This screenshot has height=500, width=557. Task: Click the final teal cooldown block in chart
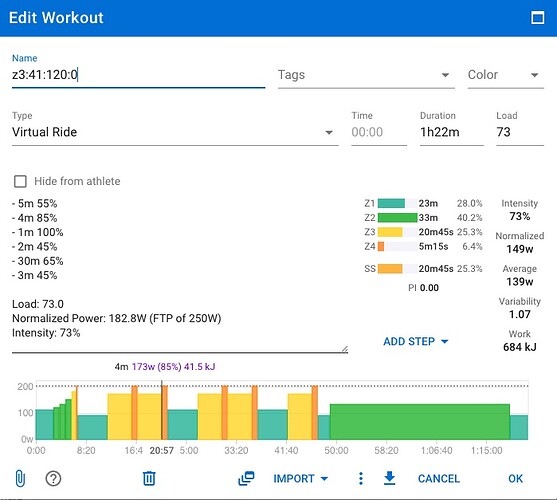click(519, 427)
